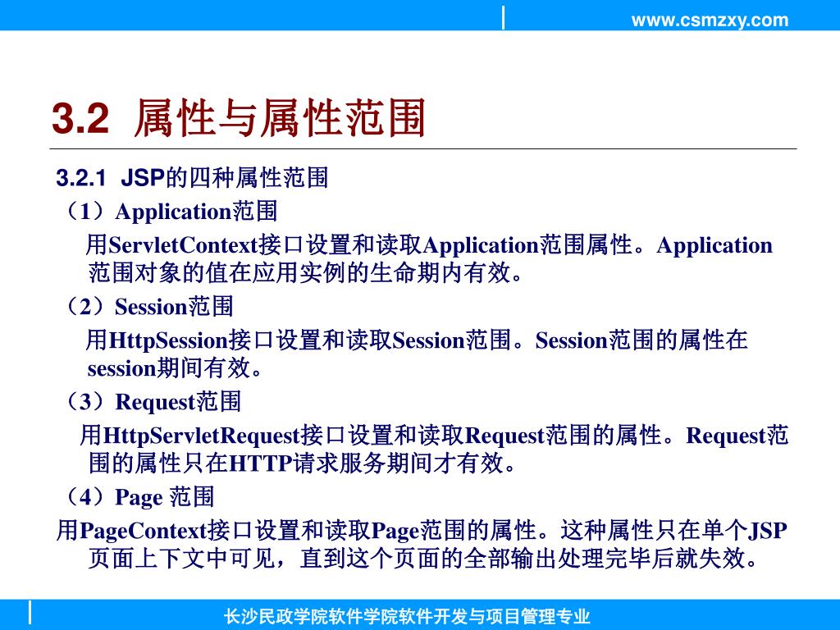The height and width of the screenshot is (630, 840).
Task: Click the line starting 页面上下文中可见
Action: pyautogui.click(x=423, y=558)
